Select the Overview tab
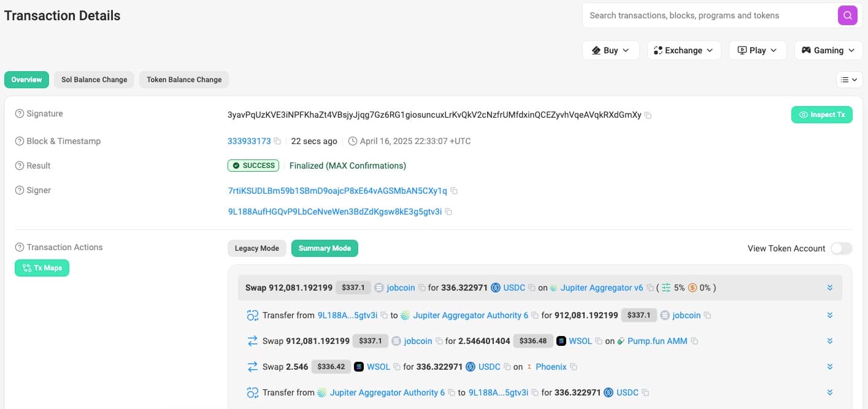Viewport: 868px width, 409px height. point(26,80)
